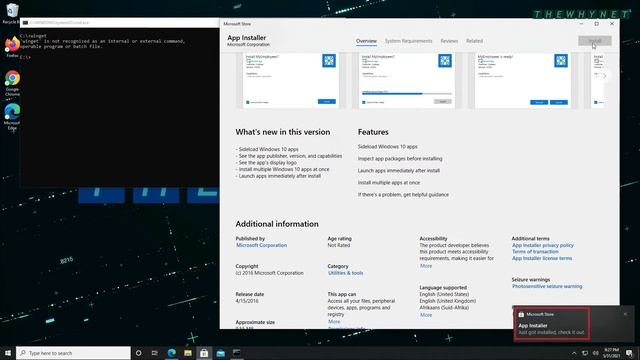Open App Installer license terms link
The height and width of the screenshot is (360, 640).
[542, 258]
